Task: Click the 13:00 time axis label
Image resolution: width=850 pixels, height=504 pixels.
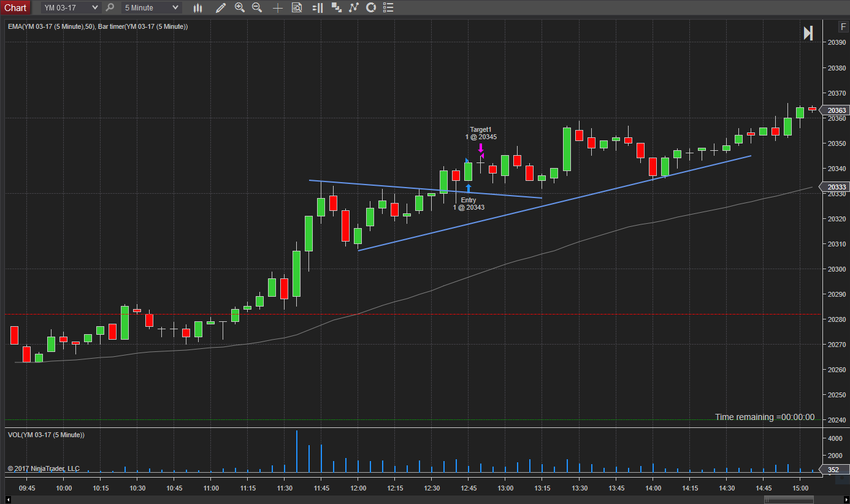Action: pyautogui.click(x=505, y=488)
